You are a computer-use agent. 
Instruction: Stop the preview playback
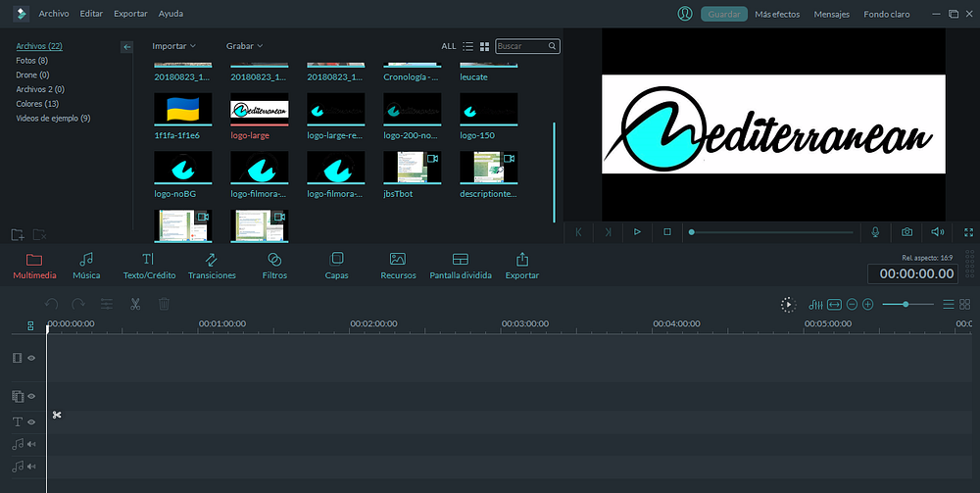tap(666, 232)
